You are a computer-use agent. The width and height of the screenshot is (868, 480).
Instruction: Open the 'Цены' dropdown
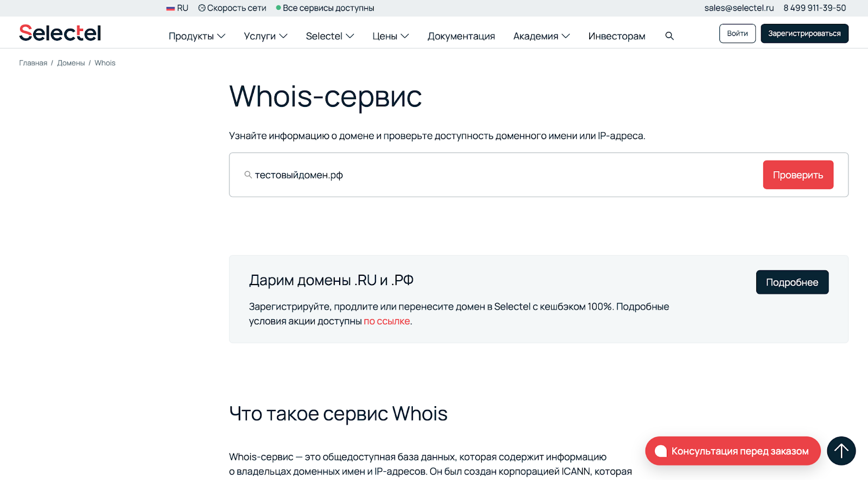pyautogui.click(x=390, y=36)
